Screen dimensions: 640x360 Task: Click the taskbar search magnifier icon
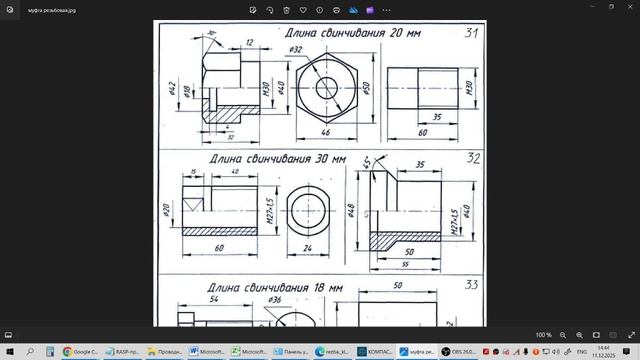(x=30, y=351)
